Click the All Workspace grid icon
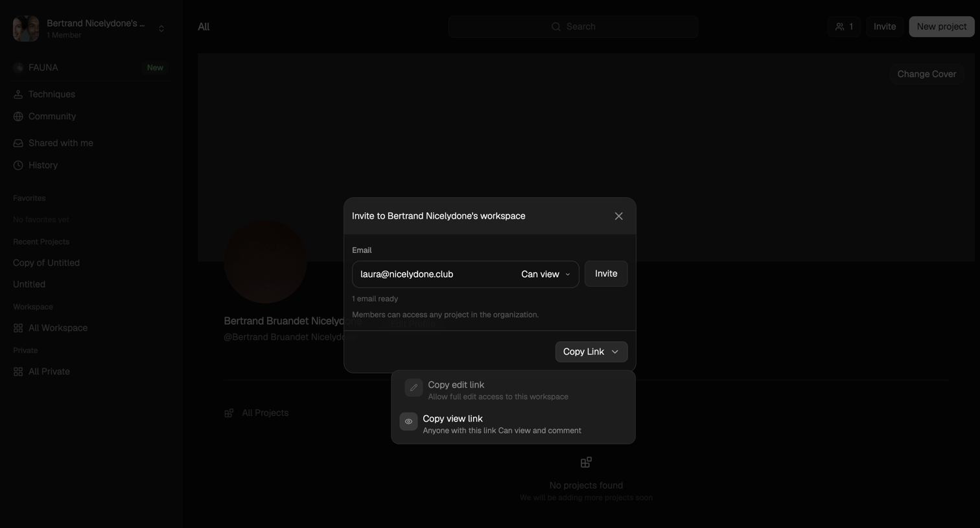 (x=18, y=328)
